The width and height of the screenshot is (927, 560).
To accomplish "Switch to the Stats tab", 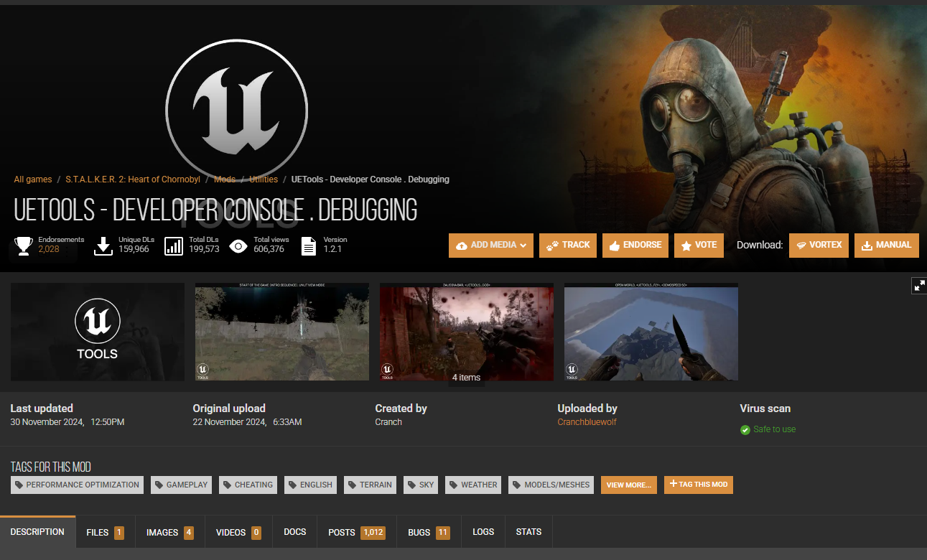I will tap(528, 532).
